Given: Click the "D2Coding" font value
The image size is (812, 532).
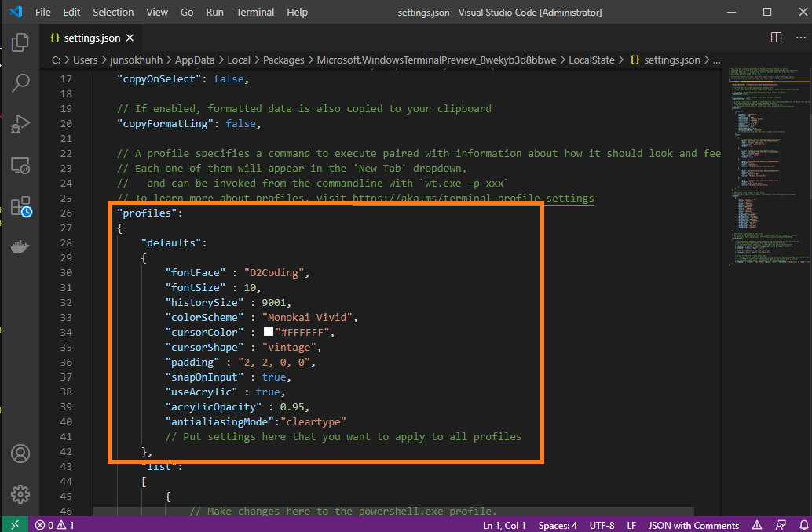Looking at the screenshot, I should pos(274,273).
